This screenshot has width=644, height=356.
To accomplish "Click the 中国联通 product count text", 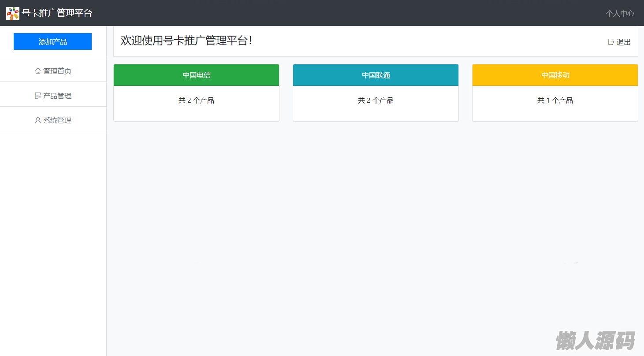I will point(376,100).
